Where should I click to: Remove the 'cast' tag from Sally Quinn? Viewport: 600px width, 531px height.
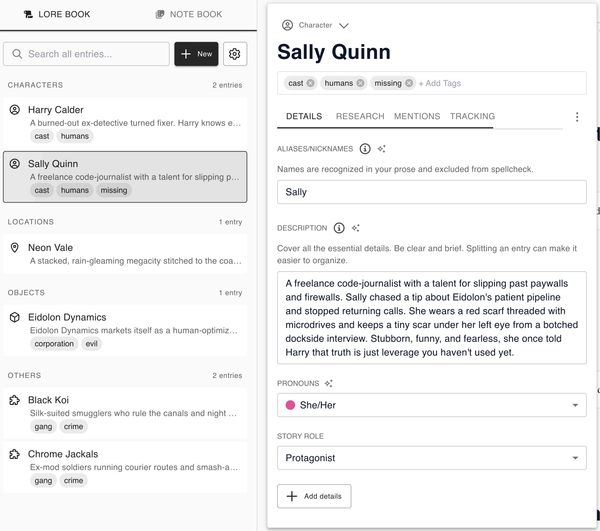(311, 83)
